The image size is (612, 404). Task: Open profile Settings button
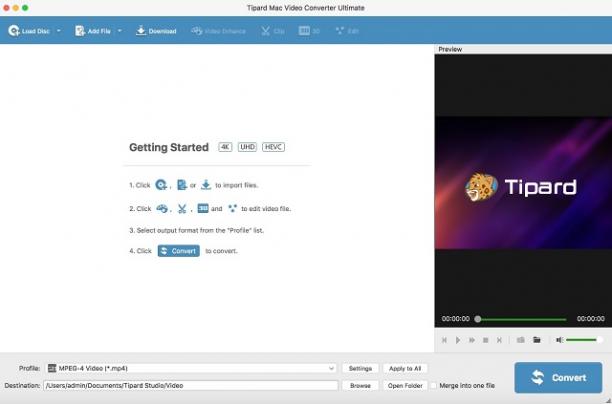pos(360,368)
